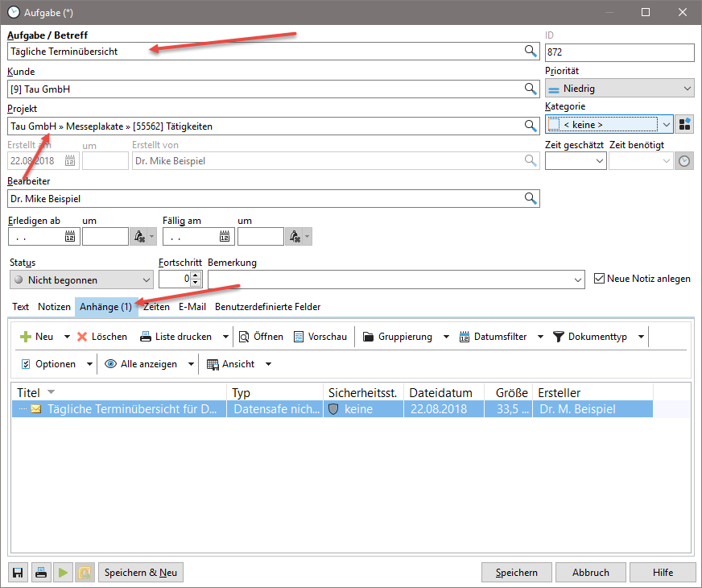Image resolution: width=702 pixels, height=588 pixels.
Task: Click the magnifier in the Kunde field
Action: pyautogui.click(x=531, y=89)
